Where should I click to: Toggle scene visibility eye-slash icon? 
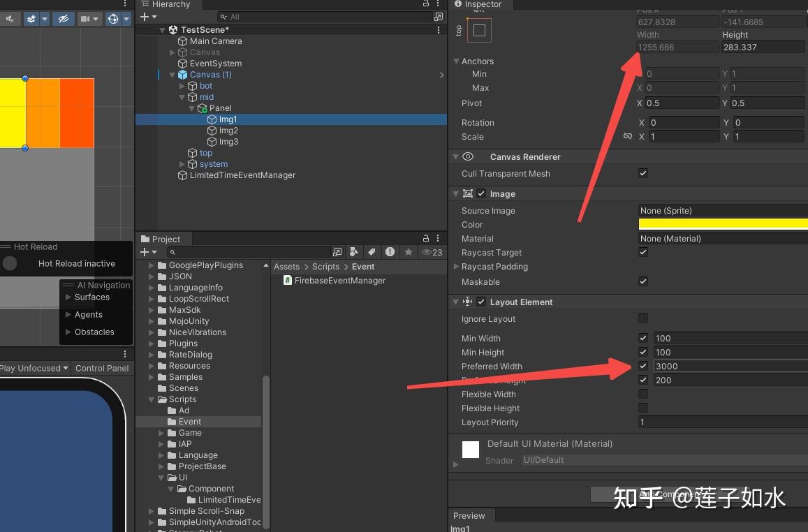point(64,19)
